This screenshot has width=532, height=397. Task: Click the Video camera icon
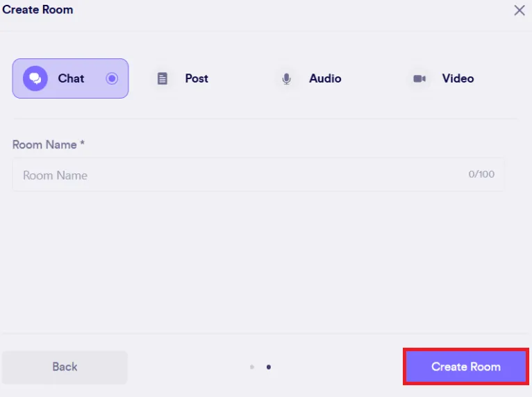[x=419, y=78]
